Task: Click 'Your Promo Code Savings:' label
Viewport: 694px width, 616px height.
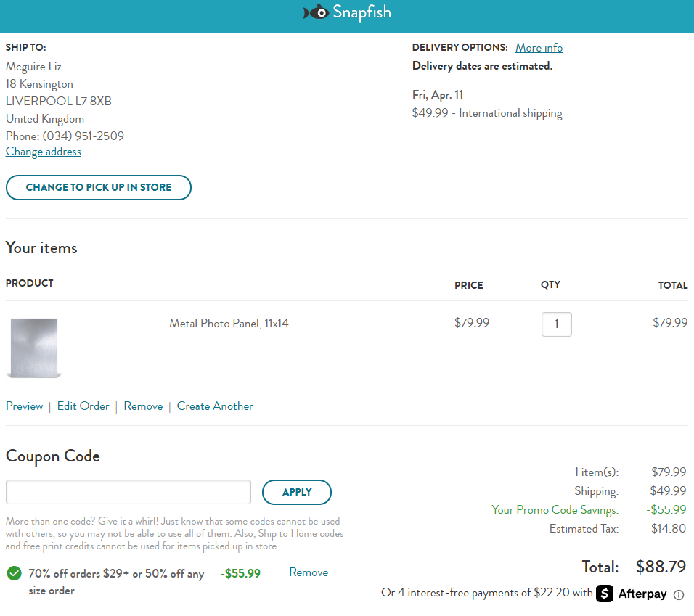Action: point(555,510)
